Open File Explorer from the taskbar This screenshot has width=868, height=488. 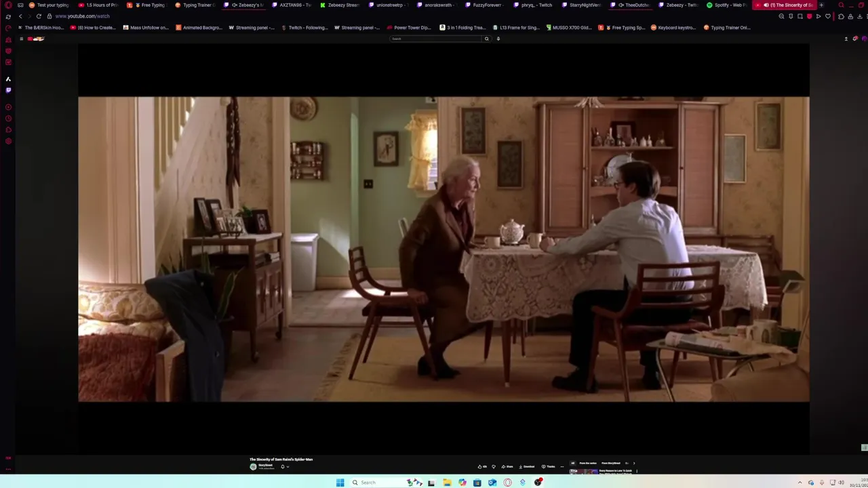click(x=447, y=483)
